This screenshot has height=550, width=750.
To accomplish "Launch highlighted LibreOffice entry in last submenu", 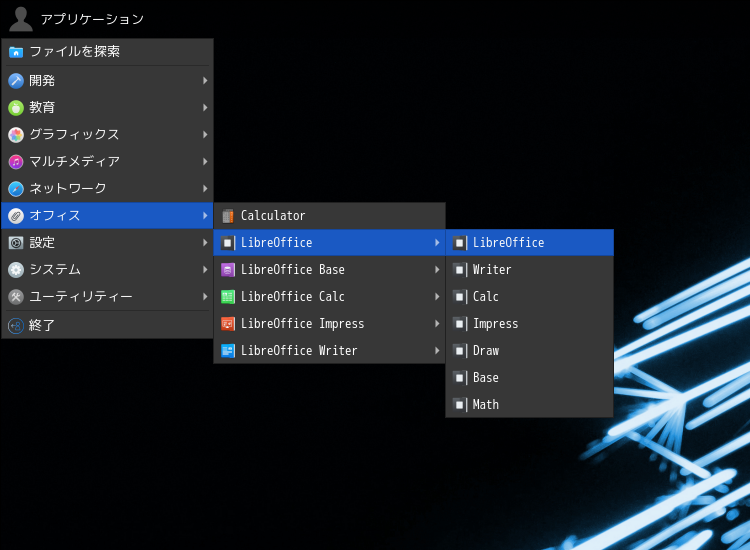I will (x=529, y=242).
